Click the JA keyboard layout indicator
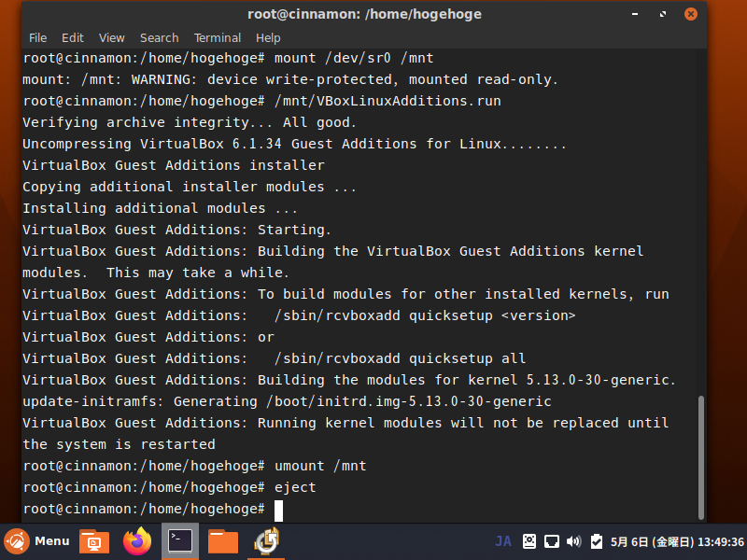 tap(503, 541)
